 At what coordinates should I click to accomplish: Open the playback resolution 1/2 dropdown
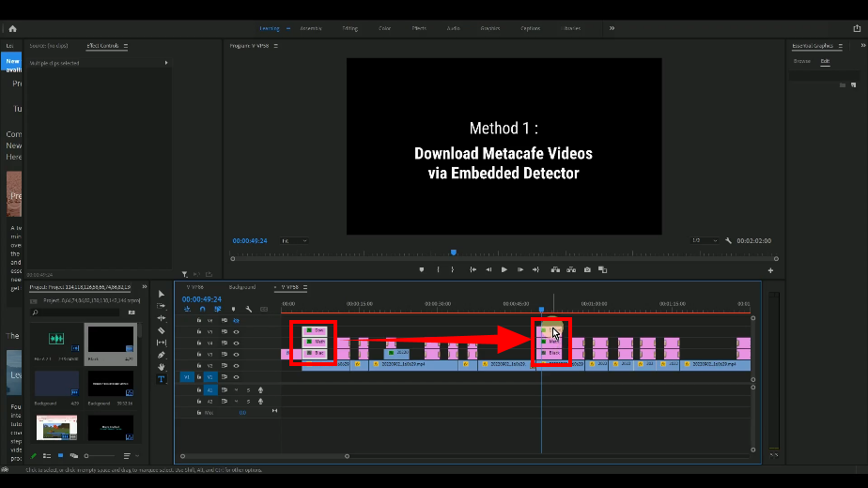click(x=705, y=240)
